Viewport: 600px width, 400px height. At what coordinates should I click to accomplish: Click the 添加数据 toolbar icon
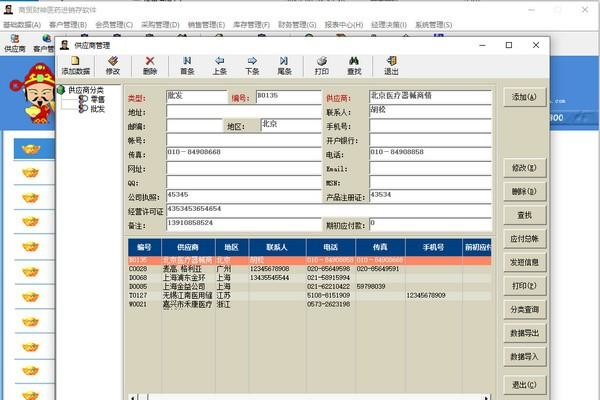point(75,66)
